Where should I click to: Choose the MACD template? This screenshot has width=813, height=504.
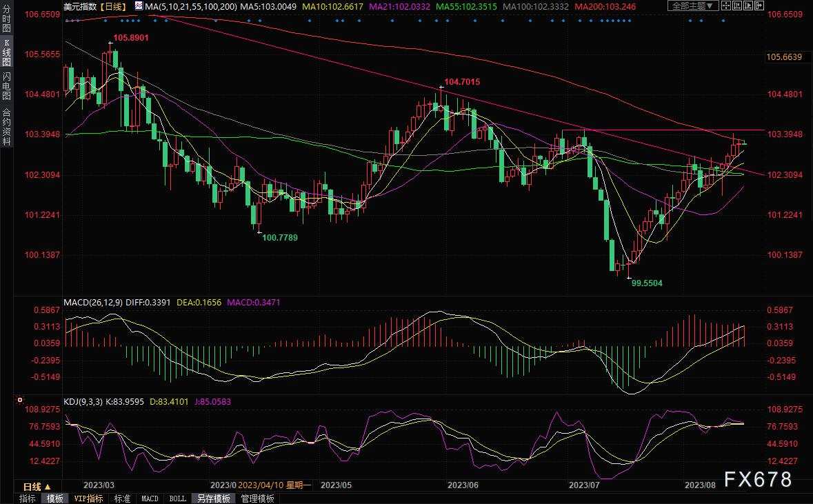coord(150,498)
